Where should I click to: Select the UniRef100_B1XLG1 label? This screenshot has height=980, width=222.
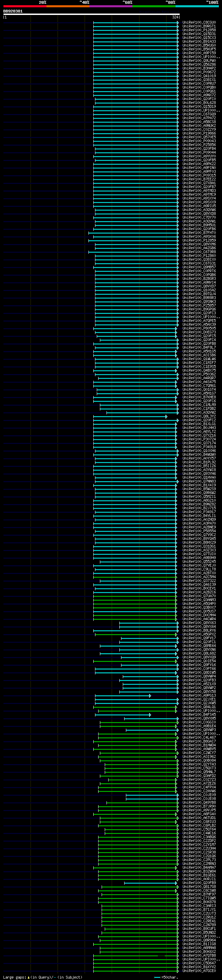click(x=199, y=424)
